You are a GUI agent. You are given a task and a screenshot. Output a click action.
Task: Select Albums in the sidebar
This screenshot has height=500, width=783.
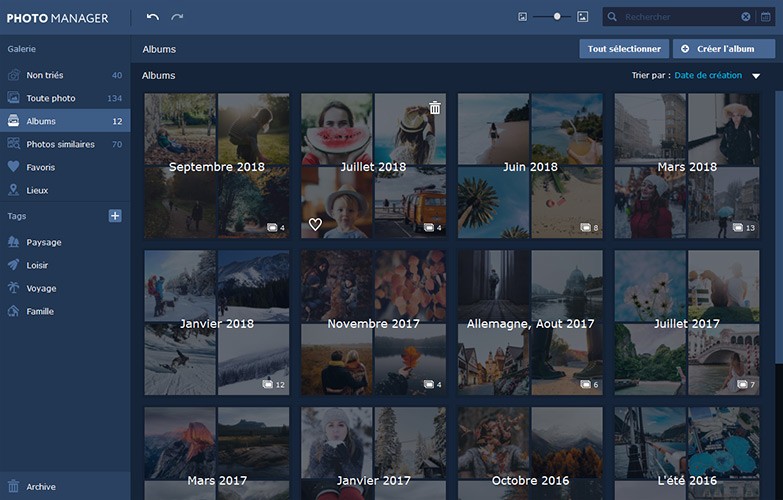65,121
